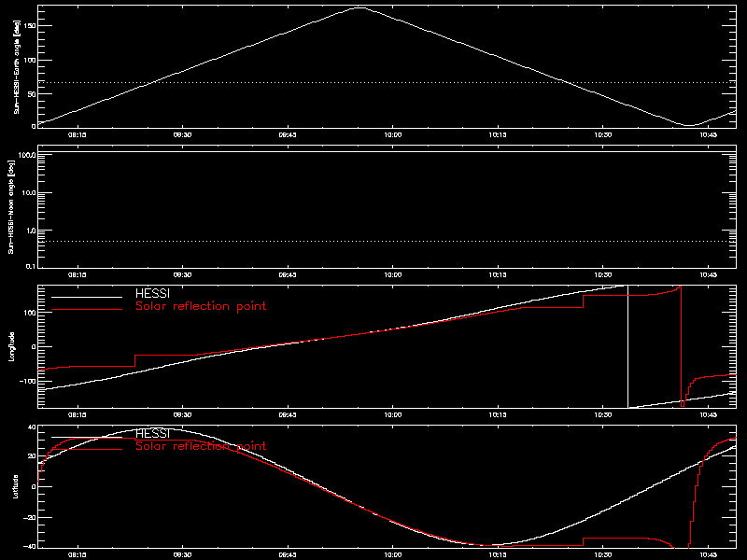747x560 pixels.
Task: Click the 0.1 tick in Noon angle panel
Action: [x=31, y=266]
